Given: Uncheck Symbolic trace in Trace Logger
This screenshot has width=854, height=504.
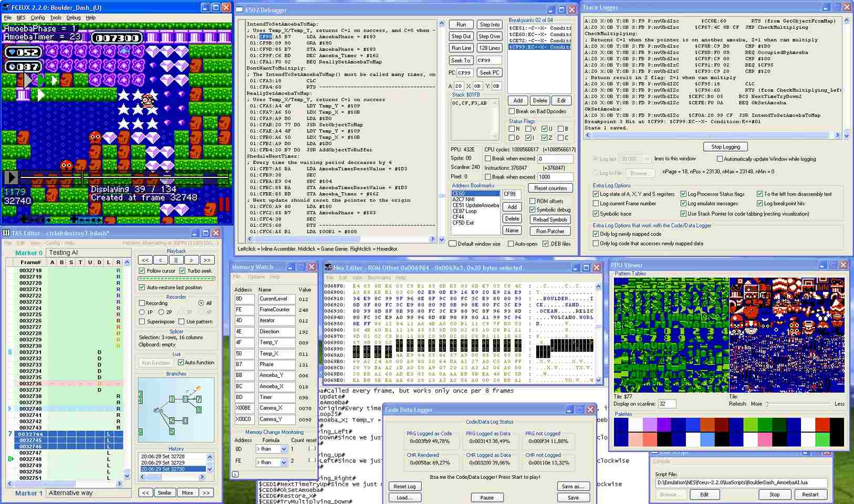Looking at the screenshot, I should pyautogui.click(x=596, y=214).
